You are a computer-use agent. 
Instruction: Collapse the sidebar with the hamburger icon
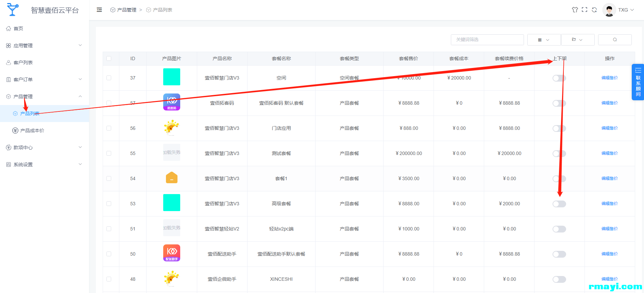point(99,10)
